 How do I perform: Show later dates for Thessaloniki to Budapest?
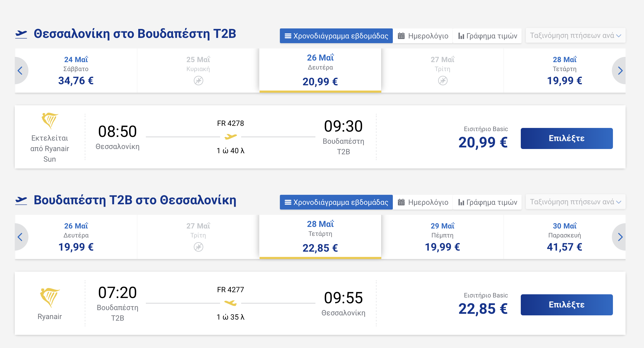(x=620, y=71)
